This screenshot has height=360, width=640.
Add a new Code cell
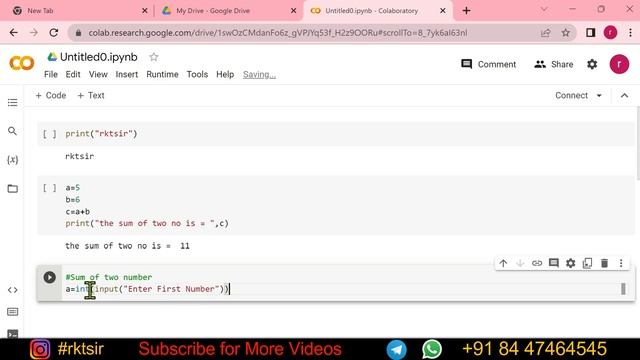[x=51, y=96]
